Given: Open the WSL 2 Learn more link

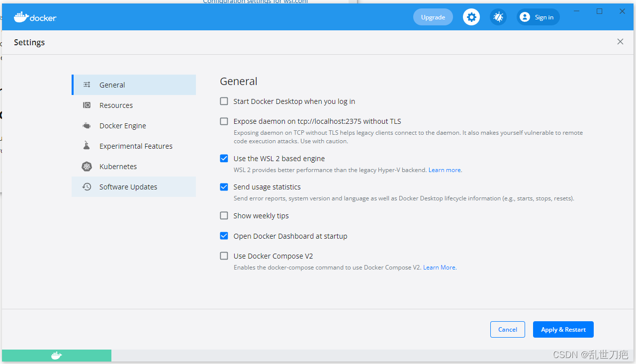Looking at the screenshot, I should click(x=445, y=170).
